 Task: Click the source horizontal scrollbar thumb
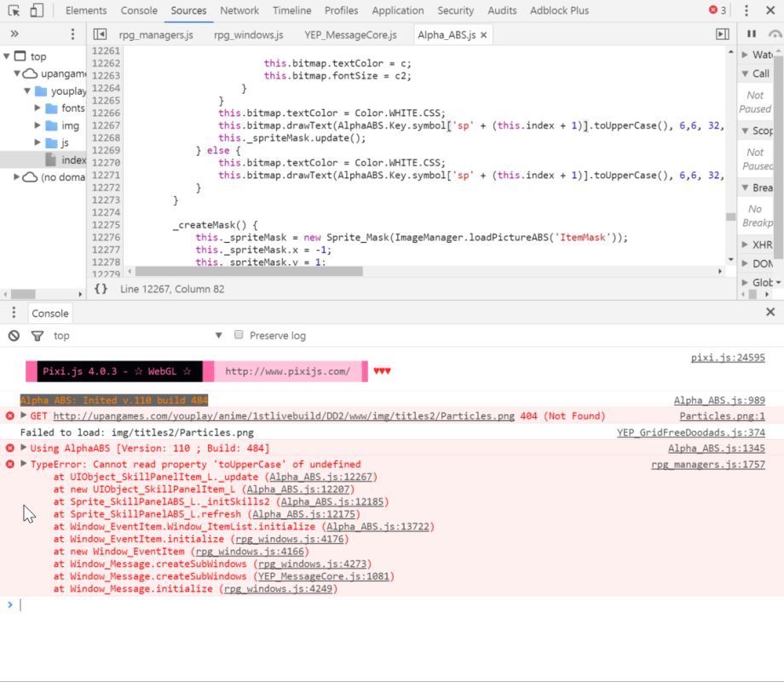click(249, 271)
